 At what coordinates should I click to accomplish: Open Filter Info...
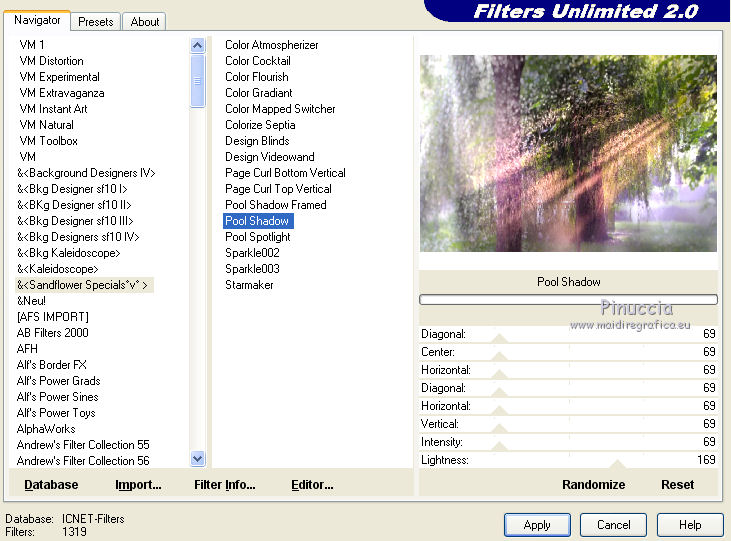click(x=225, y=485)
